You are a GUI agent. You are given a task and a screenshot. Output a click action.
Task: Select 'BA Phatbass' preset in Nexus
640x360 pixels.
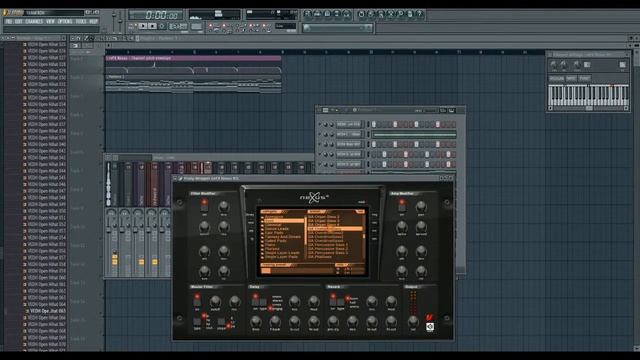click(x=320, y=257)
